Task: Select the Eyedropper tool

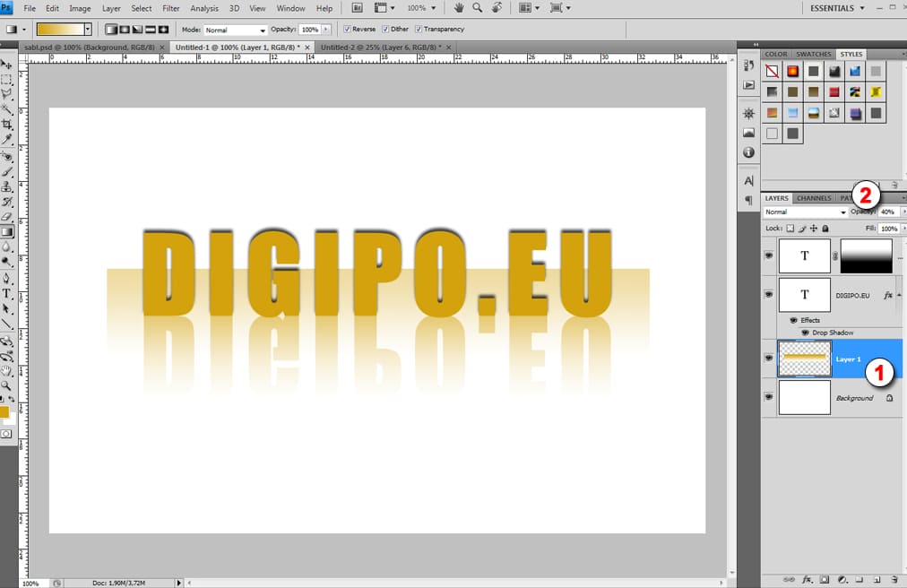Action: click(x=7, y=140)
